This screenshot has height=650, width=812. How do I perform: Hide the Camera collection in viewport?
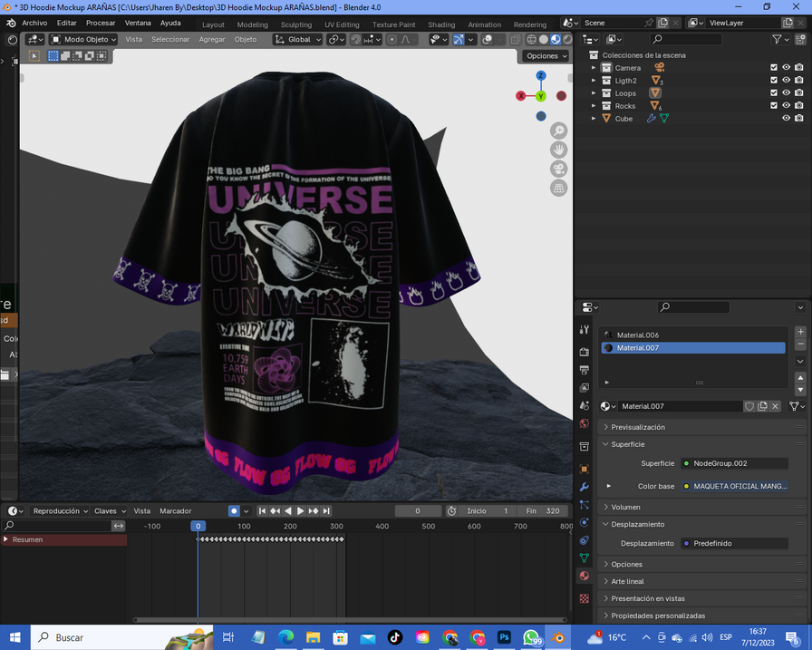click(x=787, y=68)
